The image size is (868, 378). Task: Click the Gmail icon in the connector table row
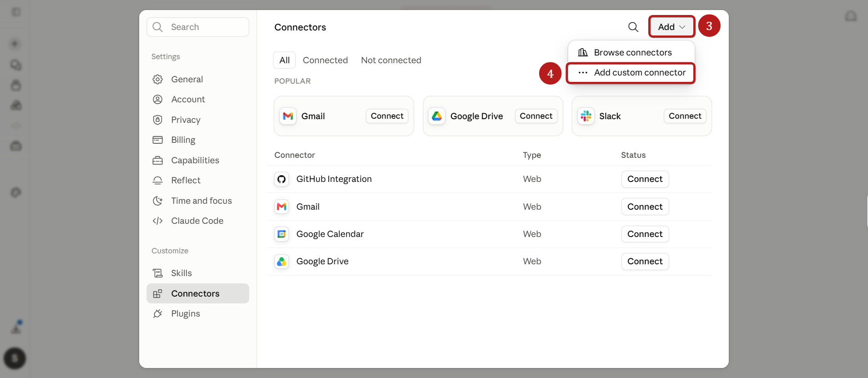click(282, 207)
